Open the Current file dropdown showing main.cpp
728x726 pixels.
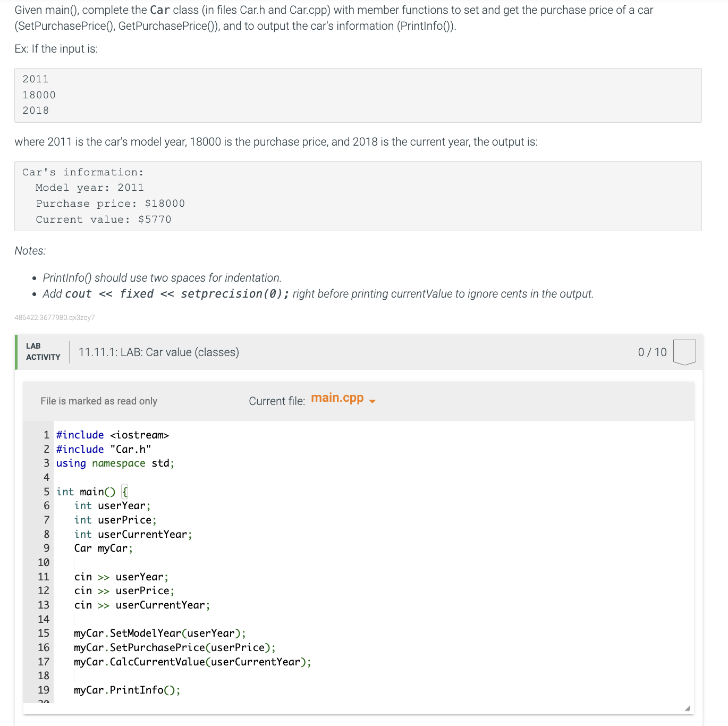[338, 398]
